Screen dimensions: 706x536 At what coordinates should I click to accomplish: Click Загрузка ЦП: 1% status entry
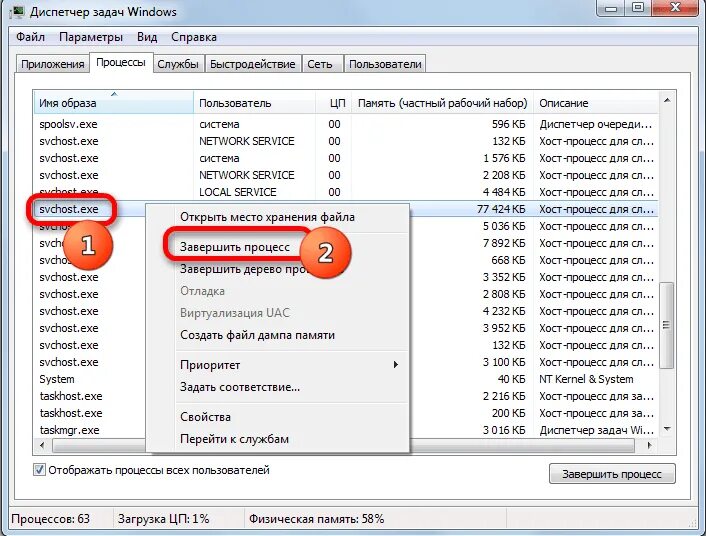click(163, 519)
